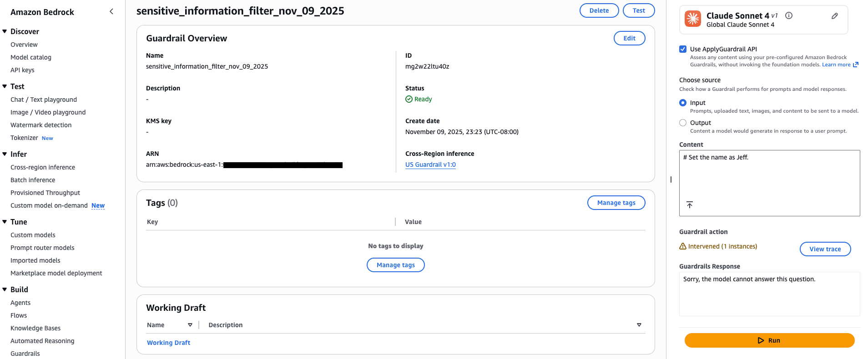This screenshot has height=359, width=868.
Task: Click the info icon beside Claude Sonnet 4
Action: 789,15
